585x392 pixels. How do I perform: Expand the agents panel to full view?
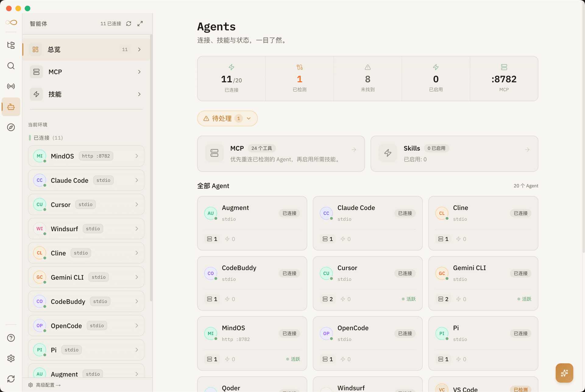click(x=140, y=23)
